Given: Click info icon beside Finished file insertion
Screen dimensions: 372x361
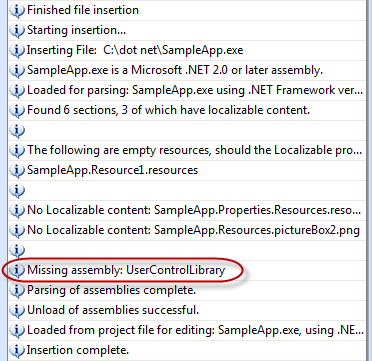Looking at the screenshot, I should coord(17,11).
